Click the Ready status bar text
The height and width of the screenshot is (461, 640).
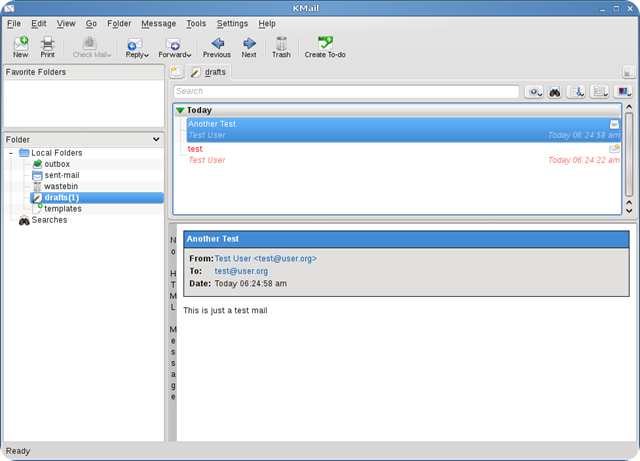pyautogui.click(x=18, y=451)
